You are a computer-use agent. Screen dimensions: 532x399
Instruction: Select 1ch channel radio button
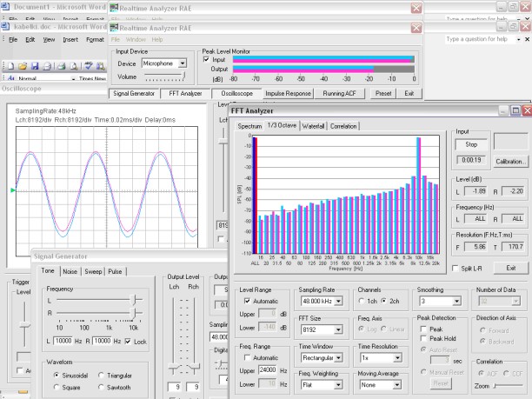pyautogui.click(x=362, y=301)
